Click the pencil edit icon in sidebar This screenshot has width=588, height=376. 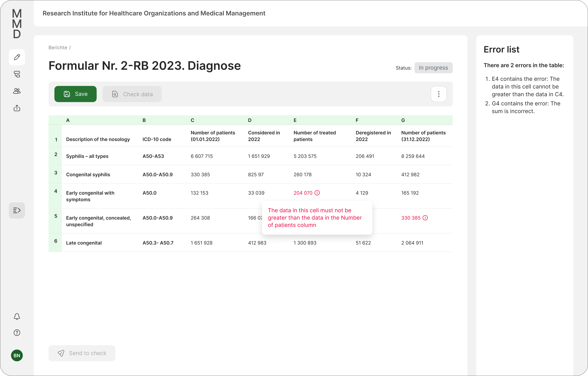[x=17, y=57]
